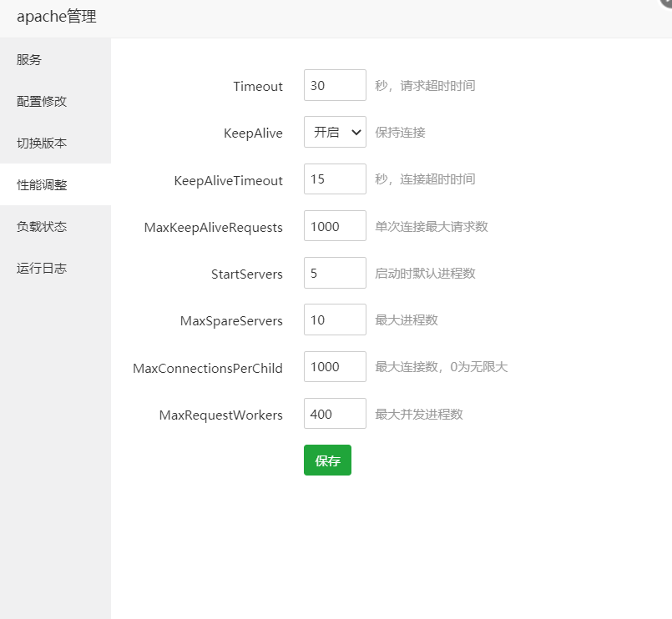Click the MaxSpareServers input field
This screenshot has width=672, height=619.
[335, 320]
